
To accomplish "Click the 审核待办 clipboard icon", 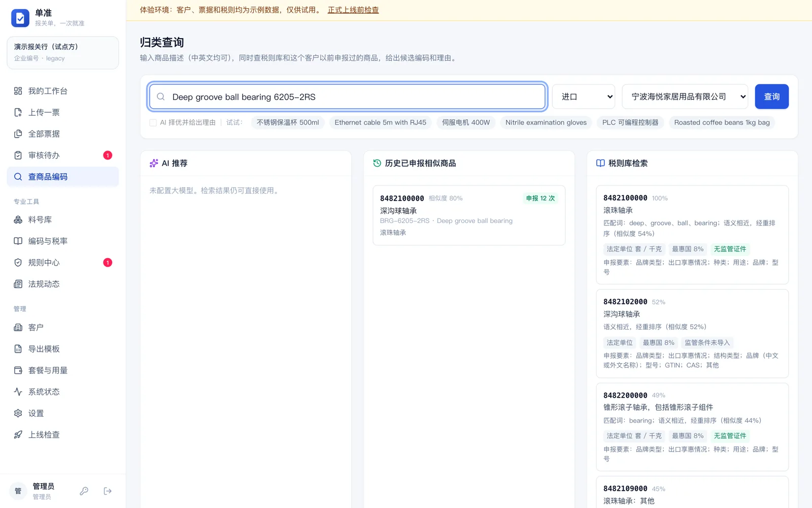I will tap(18, 155).
